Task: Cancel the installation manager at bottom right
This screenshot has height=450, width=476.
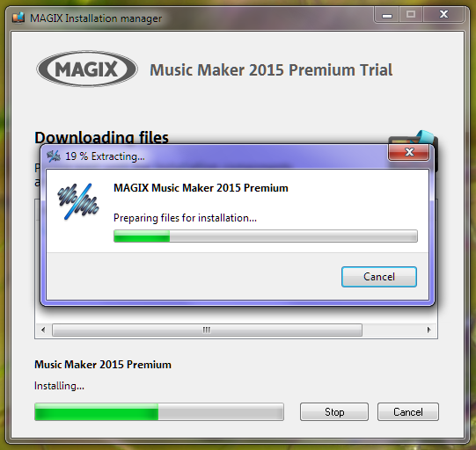Action: 408,412
